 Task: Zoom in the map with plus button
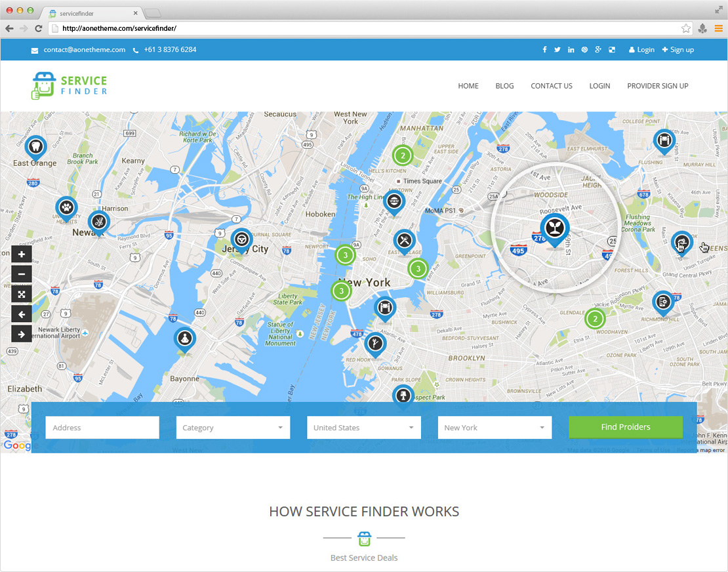tap(22, 255)
